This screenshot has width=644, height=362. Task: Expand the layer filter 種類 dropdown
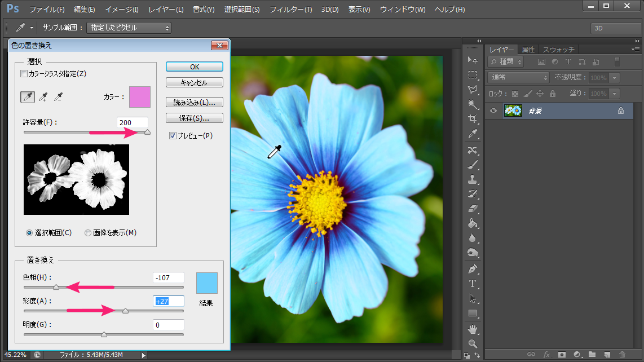(506, 61)
